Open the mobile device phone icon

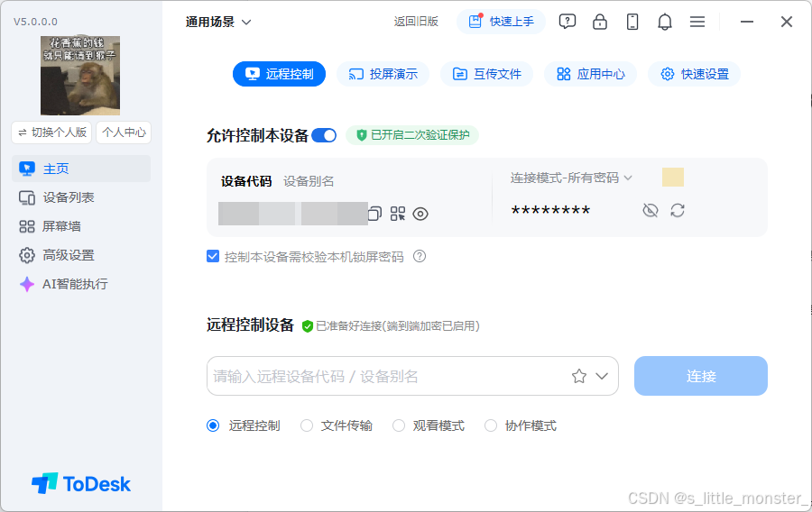pyautogui.click(x=632, y=22)
